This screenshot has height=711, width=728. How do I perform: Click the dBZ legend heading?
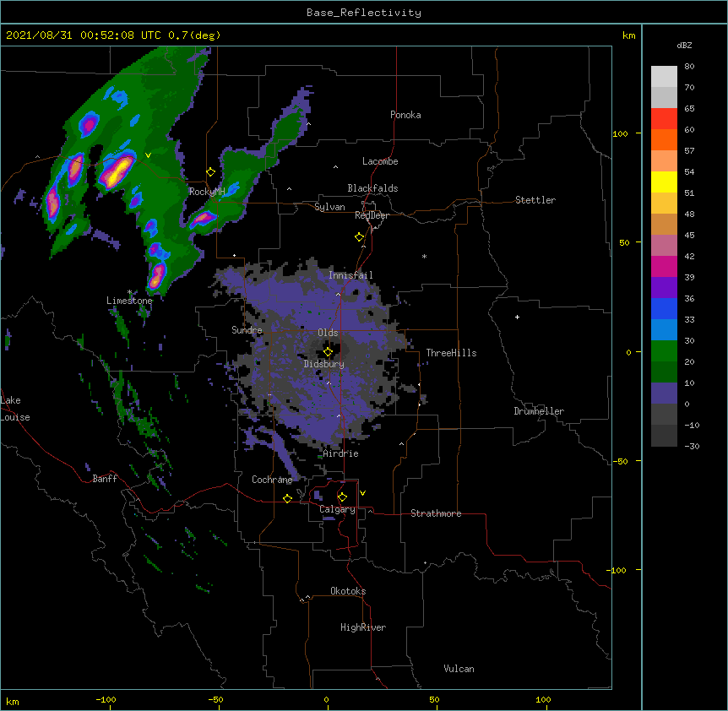[684, 45]
